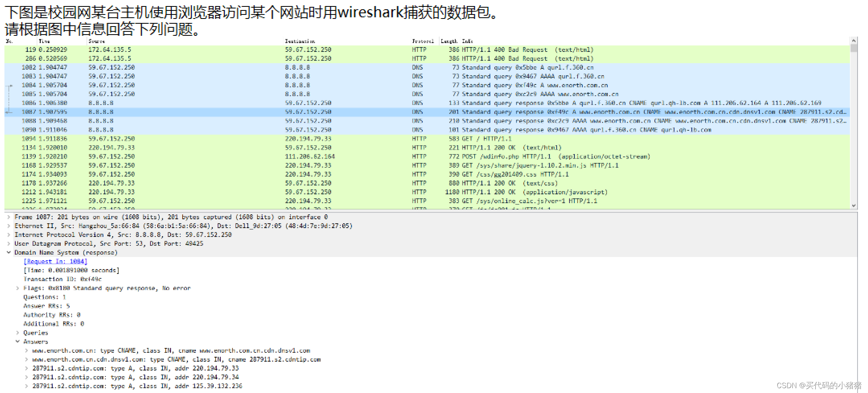The width and height of the screenshot is (868, 393).
Task: Select packet 1212 200 OK application/javascript
Action: point(427,192)
